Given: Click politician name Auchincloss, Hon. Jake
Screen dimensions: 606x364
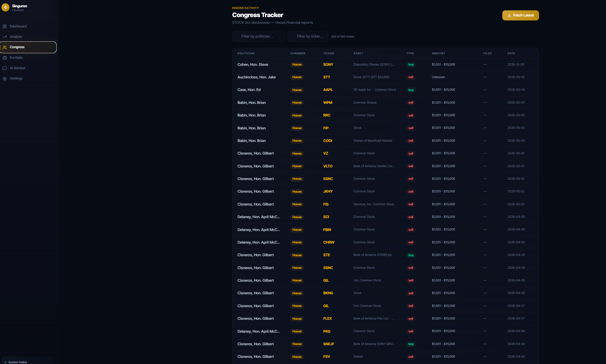Looking at the screenshot, I should pyautogui.click(x=256, y=77).
